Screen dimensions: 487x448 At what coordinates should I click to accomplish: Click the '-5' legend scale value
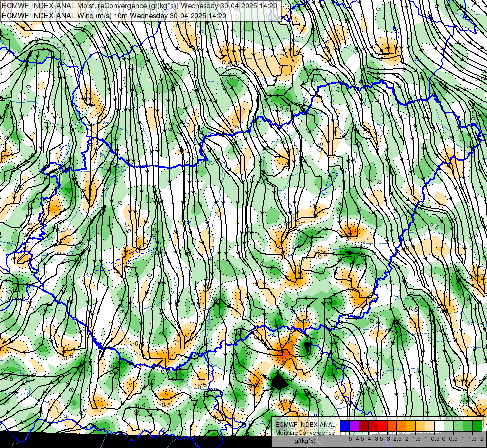click(349, 439)
